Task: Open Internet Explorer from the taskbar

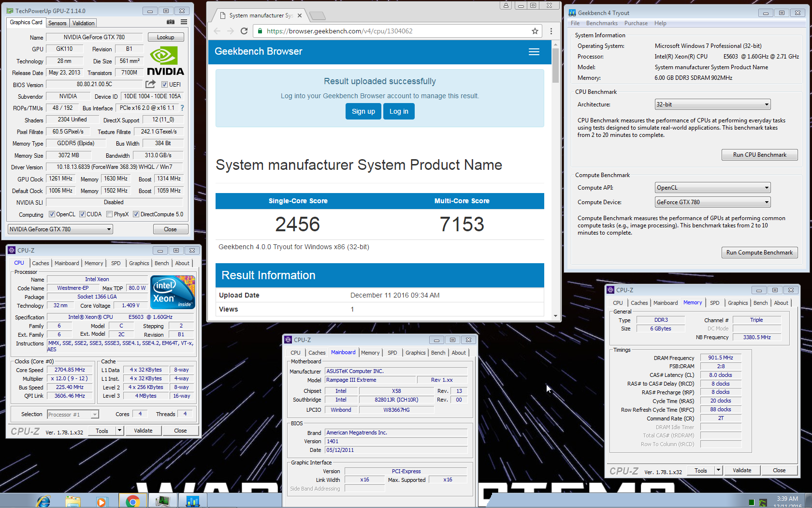Action: (x=43, y=501)
